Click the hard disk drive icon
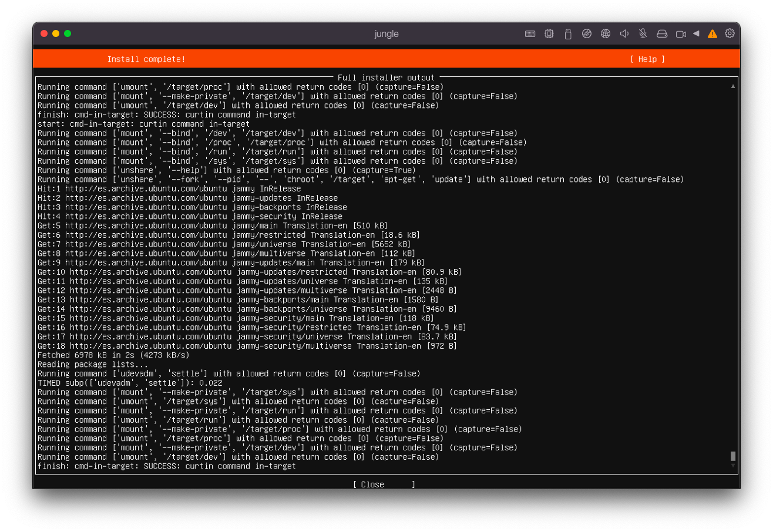The height and width of the screenshot is (532, 773). pyautogui.click(x=662, y=34)
